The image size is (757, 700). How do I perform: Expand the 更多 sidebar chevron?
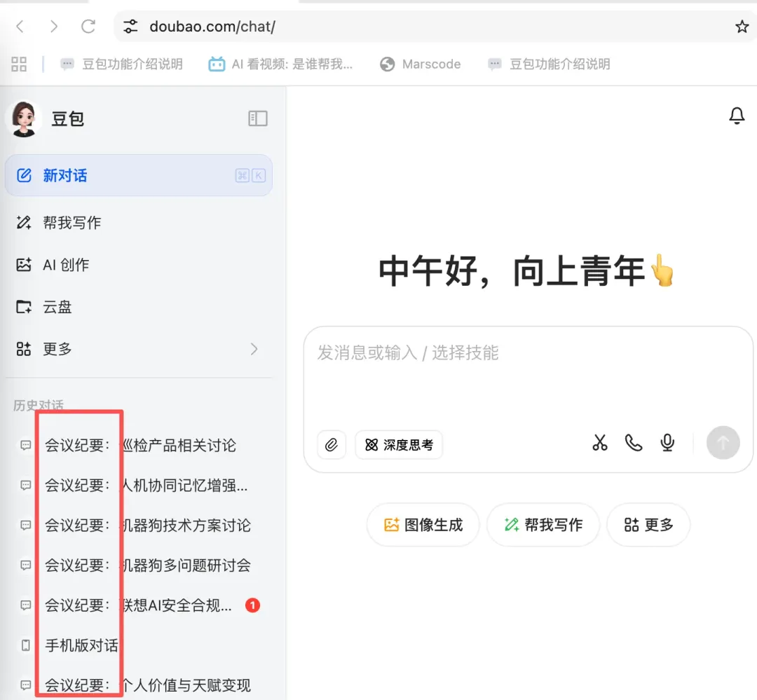click(255, 349)
